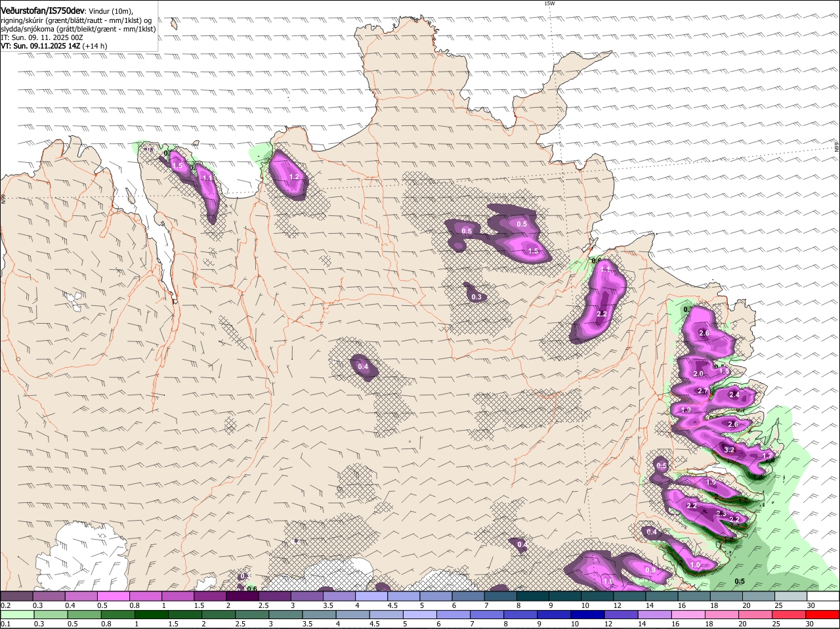840x629 pixels.
Task: Click the 'slydda/snjókoma' legend description line
Action: 78,29
